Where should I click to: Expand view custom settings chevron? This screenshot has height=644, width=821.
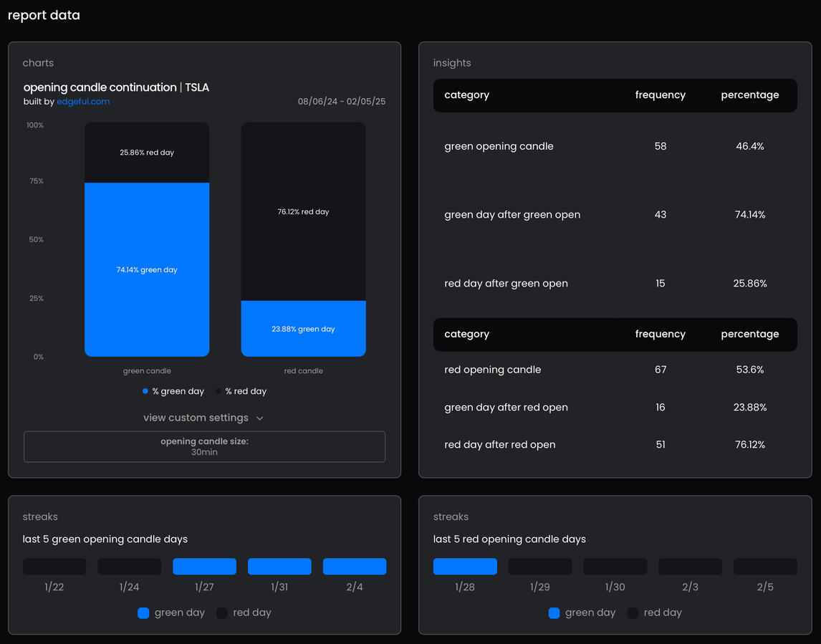(x=260, y=418)
